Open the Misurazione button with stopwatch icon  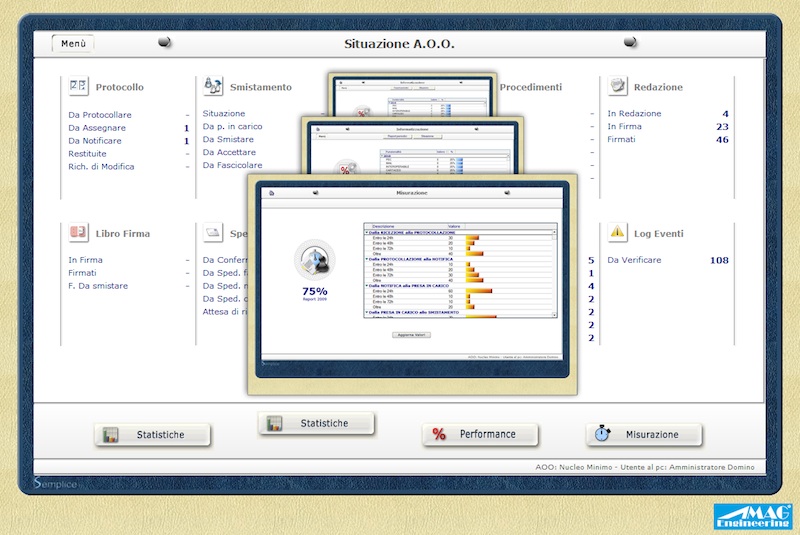[643, 434]
